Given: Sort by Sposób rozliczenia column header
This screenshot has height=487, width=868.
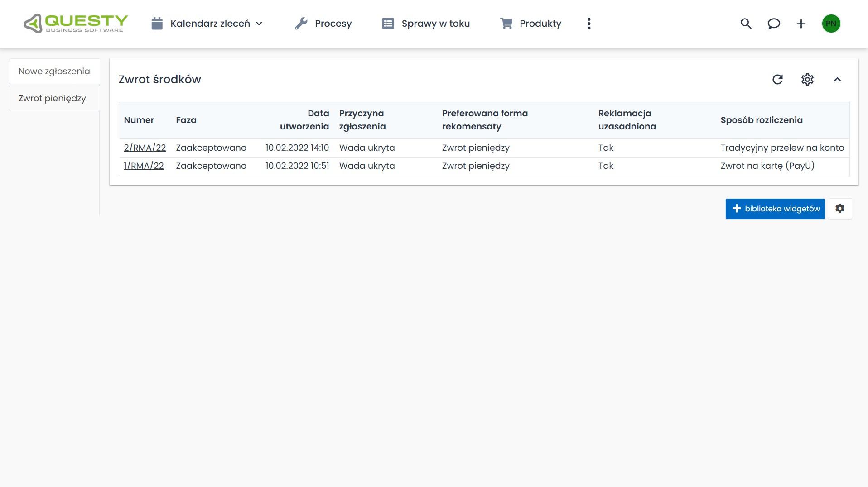Looking at the screenshot, I should [762, 120].
